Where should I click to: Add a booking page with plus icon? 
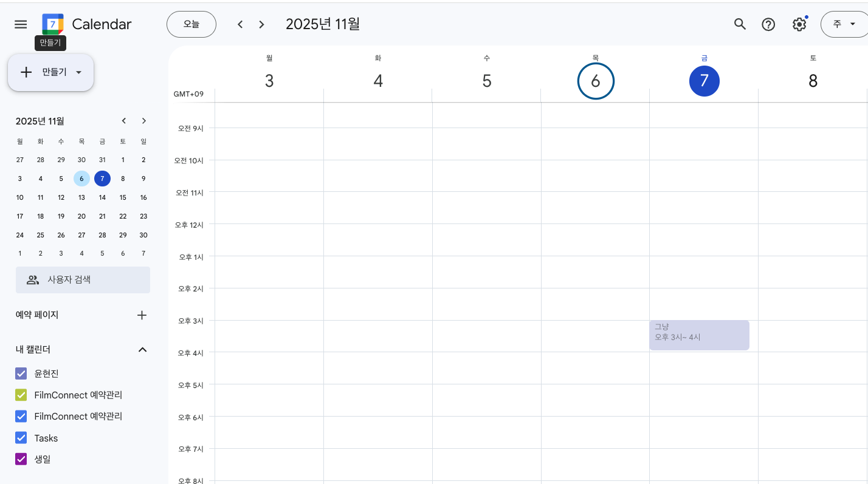pyautogui.click(x=142, y=315)
